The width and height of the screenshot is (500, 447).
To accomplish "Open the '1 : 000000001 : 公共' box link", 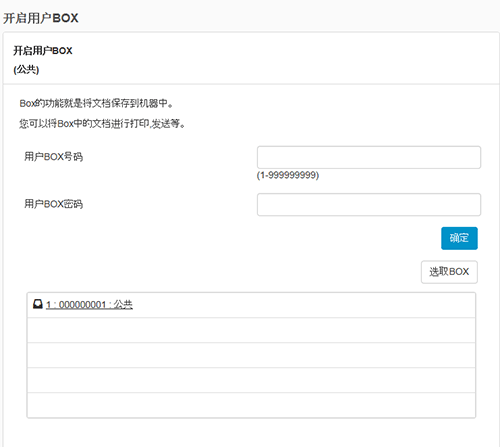I will pos(89,305).
